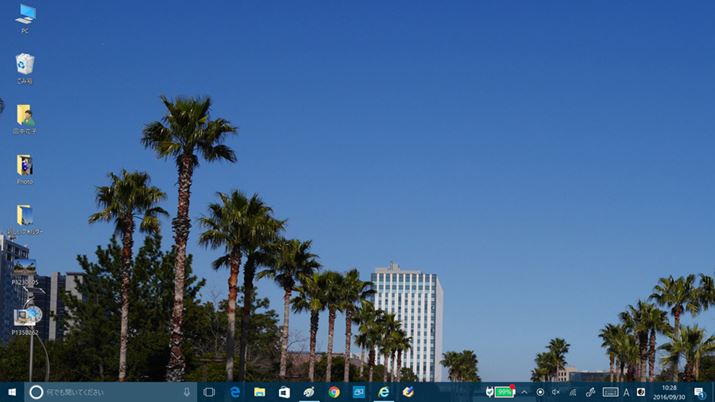Open the touch keyboard from tray
Screen dimensions: 715x402
609,392
